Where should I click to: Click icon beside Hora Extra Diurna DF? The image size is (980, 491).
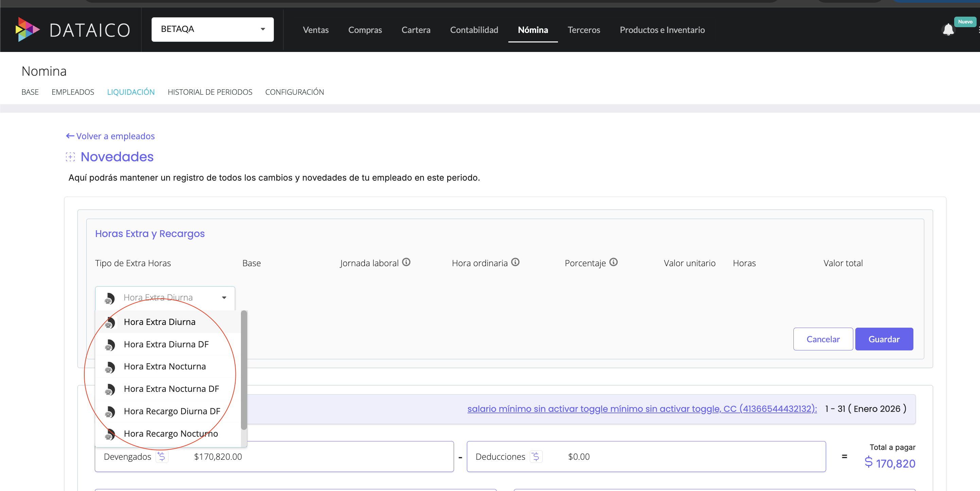109,345
